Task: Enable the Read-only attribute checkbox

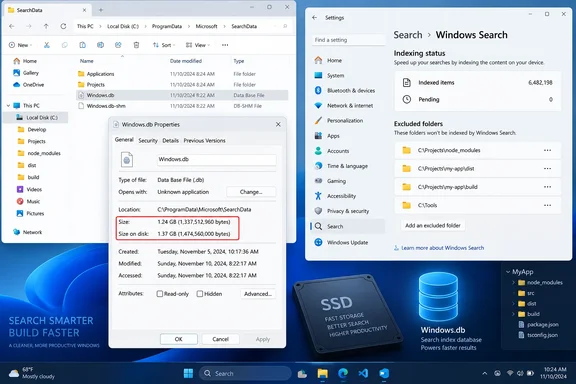Action: pos(160,294)
